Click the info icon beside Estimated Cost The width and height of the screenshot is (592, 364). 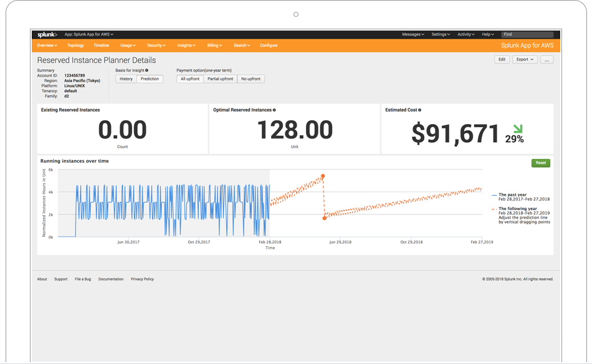[419, 110]
